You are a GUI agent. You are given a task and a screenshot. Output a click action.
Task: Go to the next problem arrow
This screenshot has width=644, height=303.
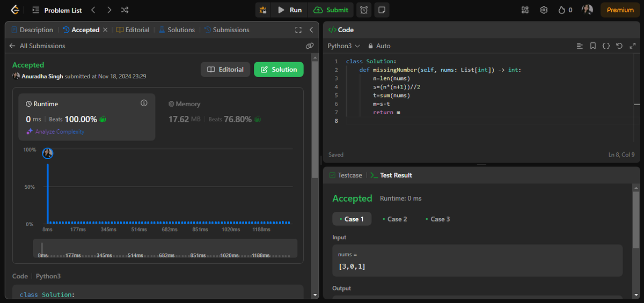coord(109,10)
